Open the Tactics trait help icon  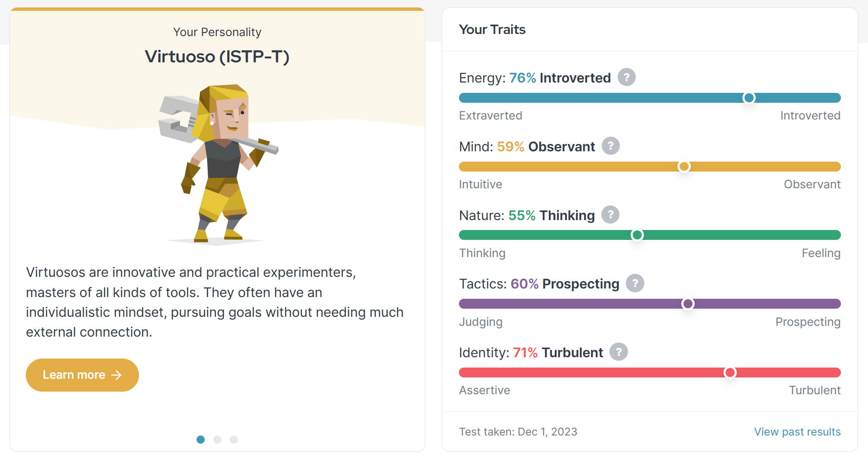[x=634, y=283]
